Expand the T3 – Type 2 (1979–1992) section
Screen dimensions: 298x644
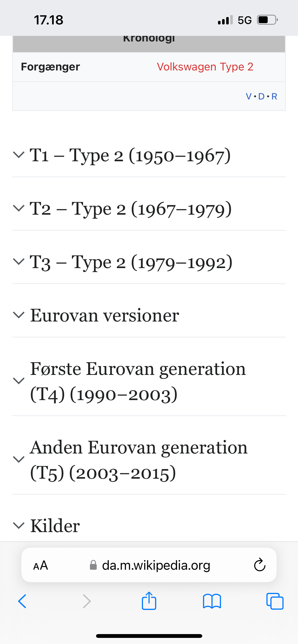coord(131,262)
